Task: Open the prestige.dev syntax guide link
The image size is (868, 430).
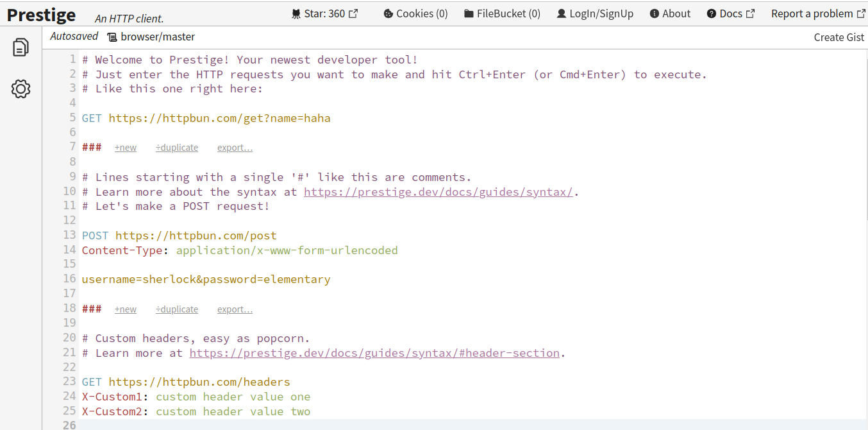Action: click(438, 192)
